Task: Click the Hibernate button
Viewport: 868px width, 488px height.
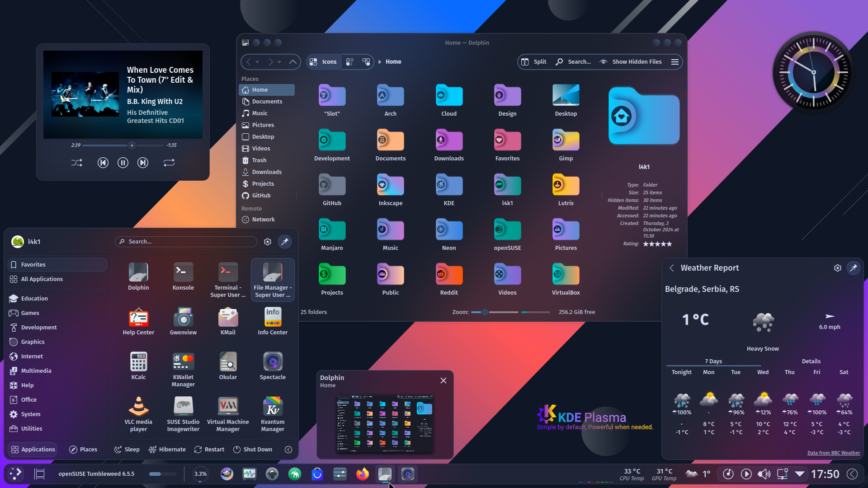Action: [x=167, y=450]
